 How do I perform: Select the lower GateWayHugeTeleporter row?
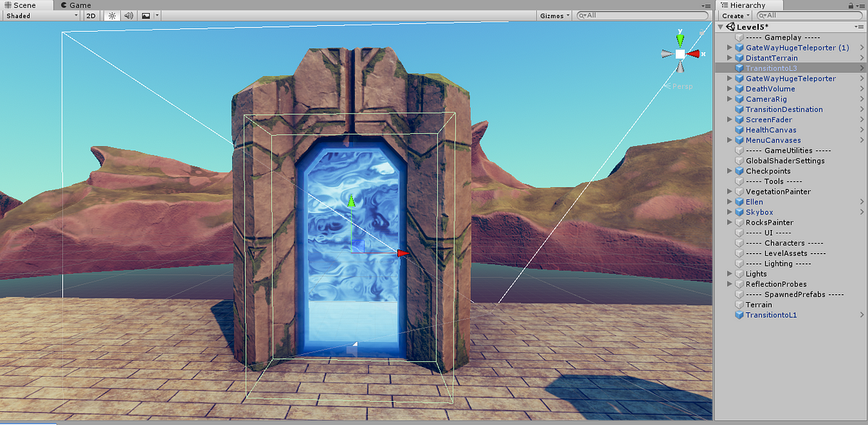click(791, 78)
